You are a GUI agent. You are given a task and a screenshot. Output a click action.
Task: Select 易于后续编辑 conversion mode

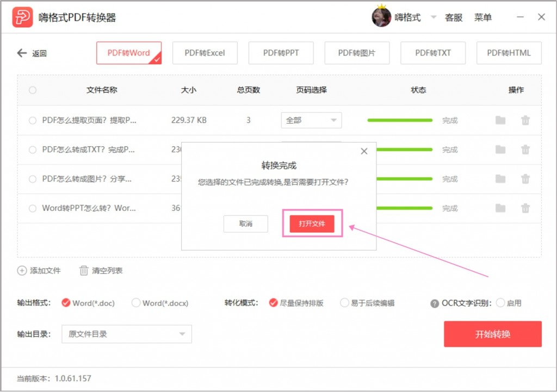point(344,303)
